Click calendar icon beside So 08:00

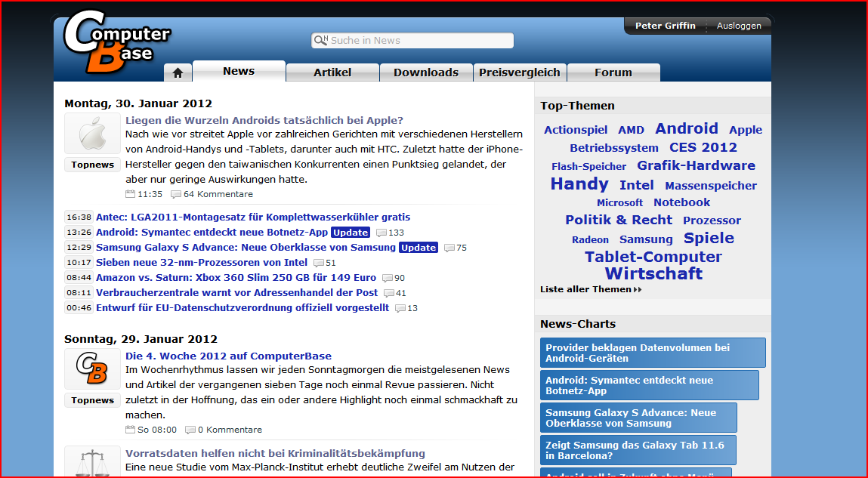pyautogui.click(x=131, y=430)
